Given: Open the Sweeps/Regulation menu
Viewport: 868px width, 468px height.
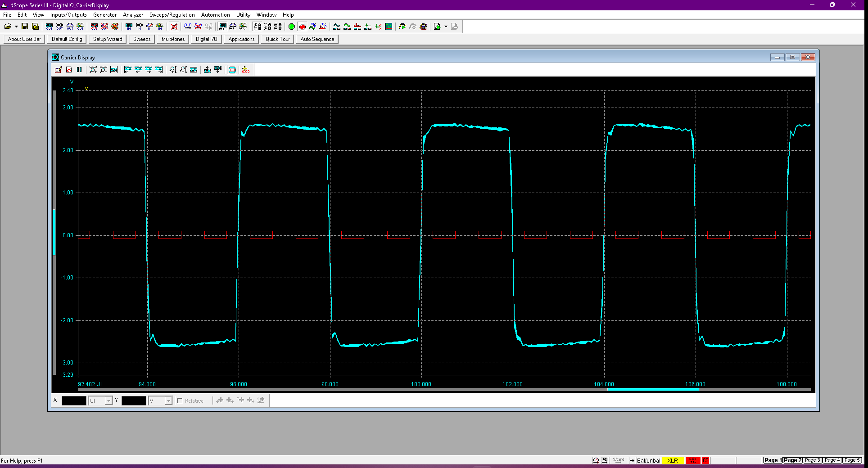Looking at the screenshot, I should [172, 15].
